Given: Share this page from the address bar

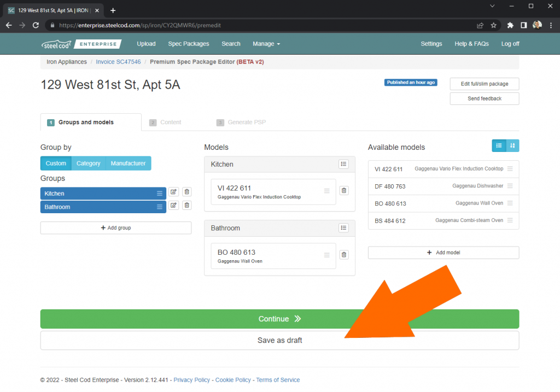Looking at the screenshot, I should coord(480,25).
